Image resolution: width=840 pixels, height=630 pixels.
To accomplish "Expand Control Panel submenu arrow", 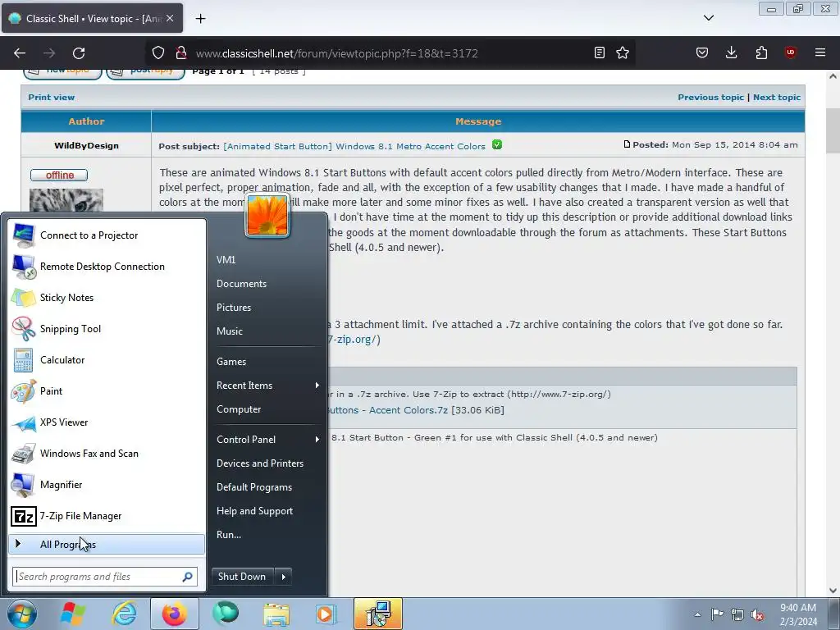I will (x=317, y=440).
